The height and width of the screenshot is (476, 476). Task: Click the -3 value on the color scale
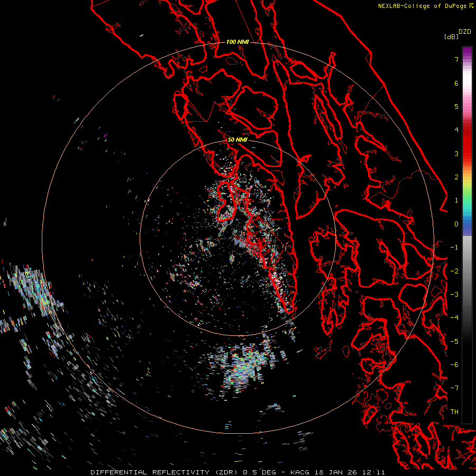coord(454,295)
